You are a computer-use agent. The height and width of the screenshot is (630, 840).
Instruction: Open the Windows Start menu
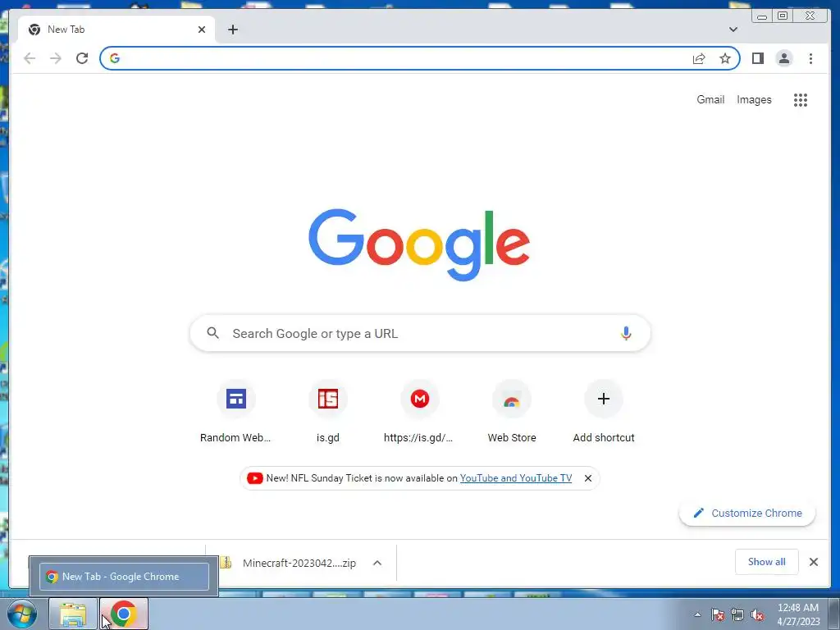click(22, 614)
